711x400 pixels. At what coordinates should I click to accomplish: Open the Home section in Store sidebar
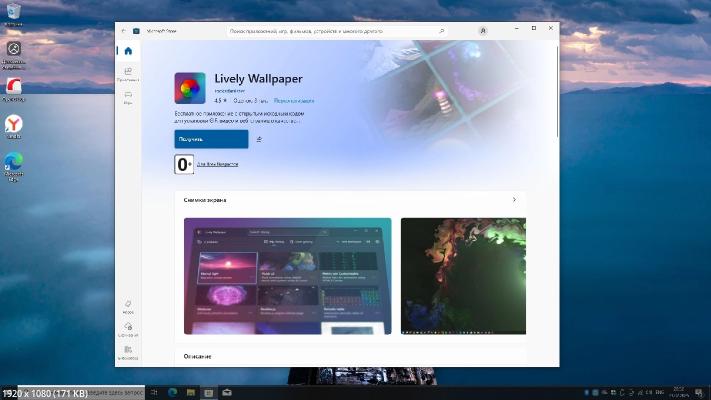[128, 51]
